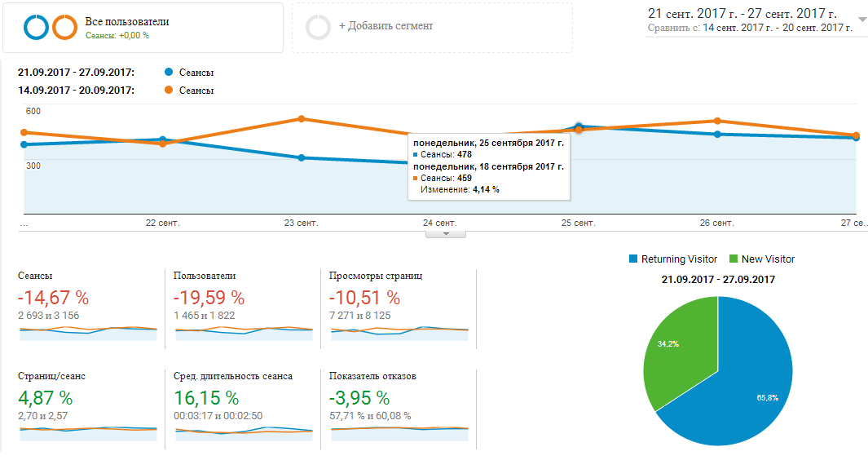Click the orange segment circle icon

point(64,27)
